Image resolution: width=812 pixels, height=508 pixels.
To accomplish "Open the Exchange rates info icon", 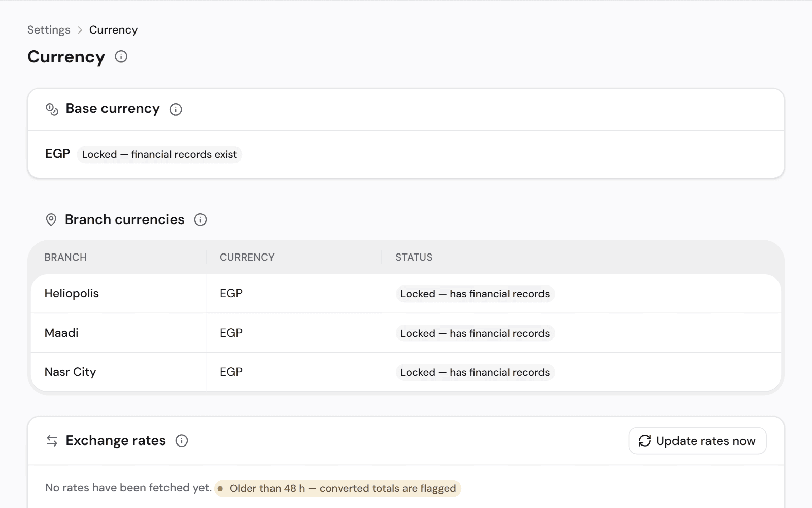I will [x=182, y=440].
